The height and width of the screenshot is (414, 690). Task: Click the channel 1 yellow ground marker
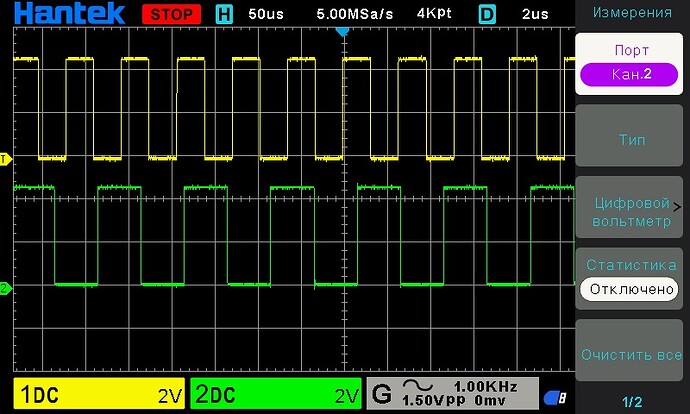click(x=5, y=159)
